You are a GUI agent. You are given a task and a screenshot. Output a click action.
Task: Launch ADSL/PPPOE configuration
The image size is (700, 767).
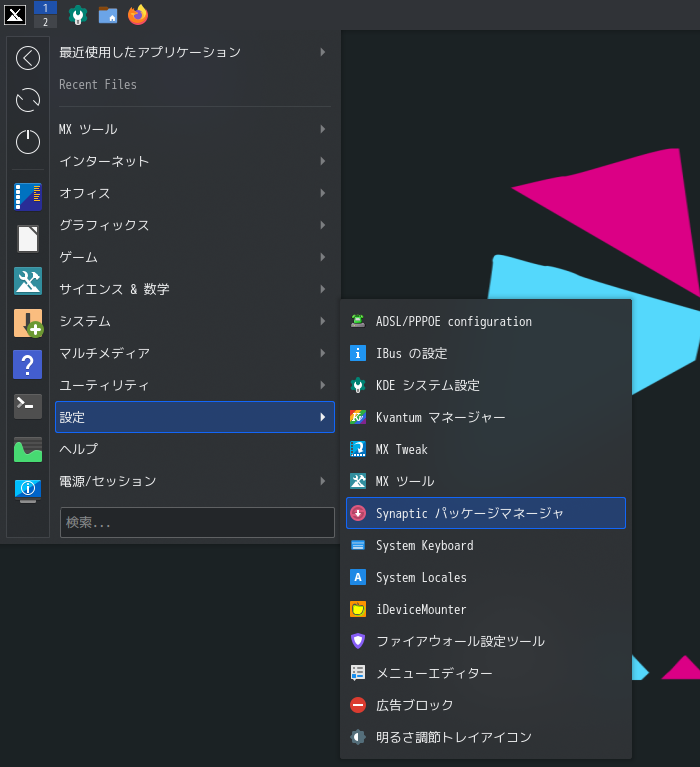coord(486,321)
